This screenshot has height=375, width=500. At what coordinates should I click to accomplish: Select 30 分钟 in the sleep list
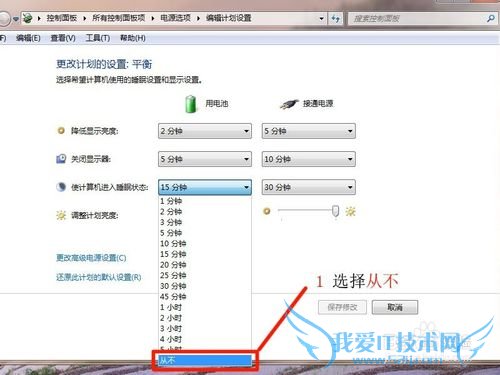pyautogui.click(x=205, y=286)
